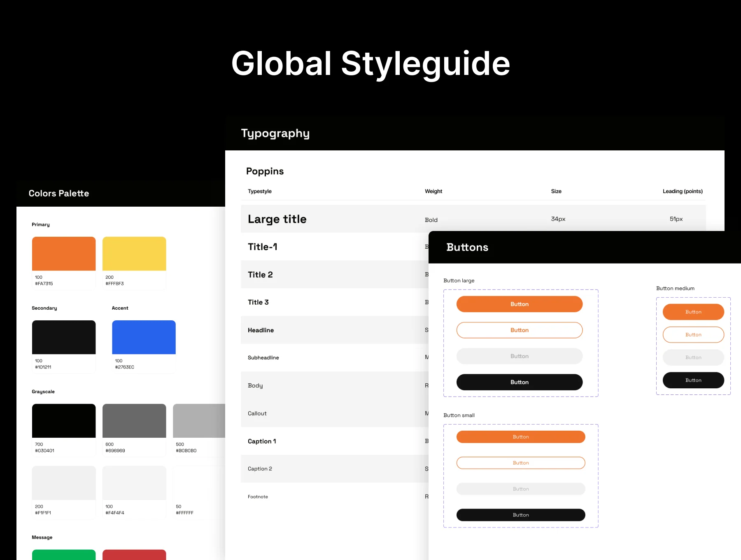Click the 'Secondary' color group label

pyautogui.click(x=44, y=308)
